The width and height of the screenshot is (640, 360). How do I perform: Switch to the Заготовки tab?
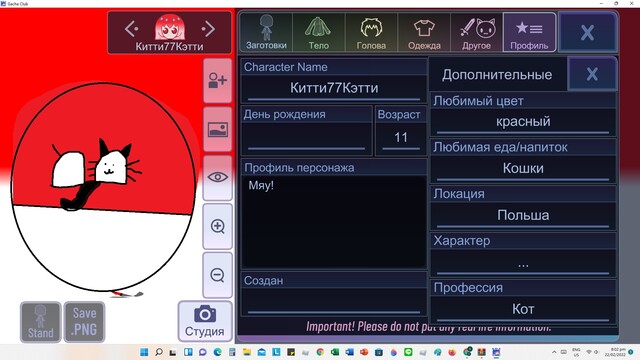(x=266, y=32)
